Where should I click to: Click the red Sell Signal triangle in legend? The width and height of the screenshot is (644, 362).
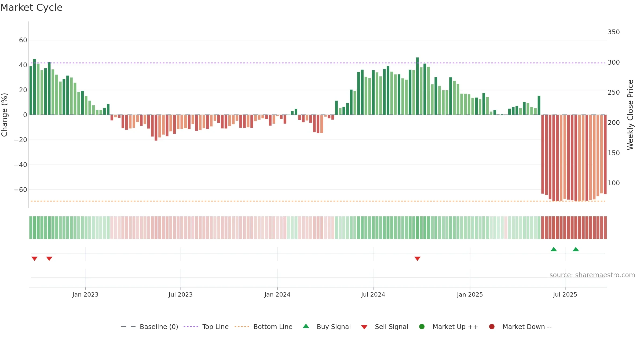tap(364, 327)
